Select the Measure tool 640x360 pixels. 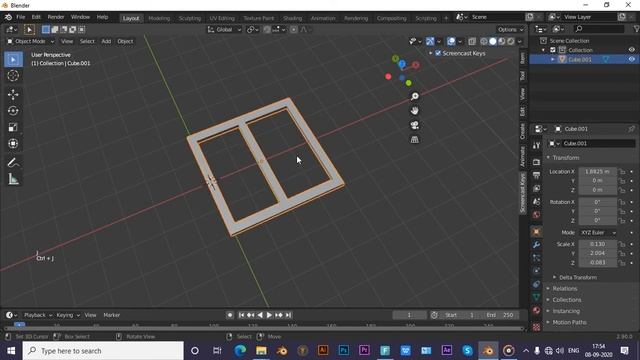[13, 179]
